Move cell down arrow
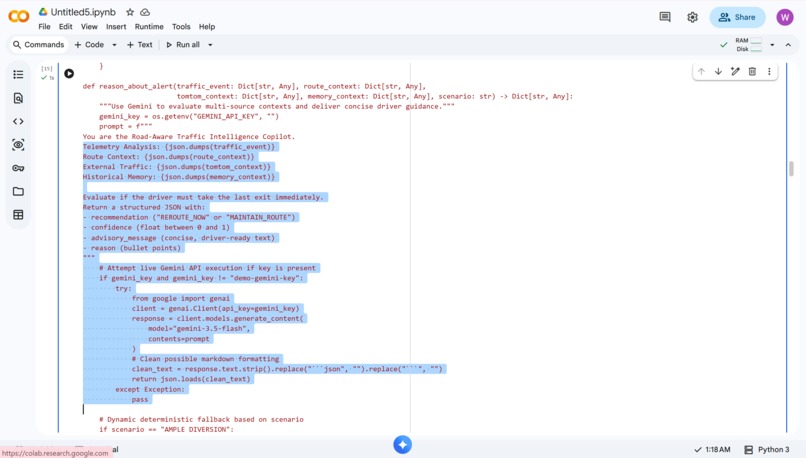This screenshot has width=806, height=458. pyautogui.click(x=718, y=71)
